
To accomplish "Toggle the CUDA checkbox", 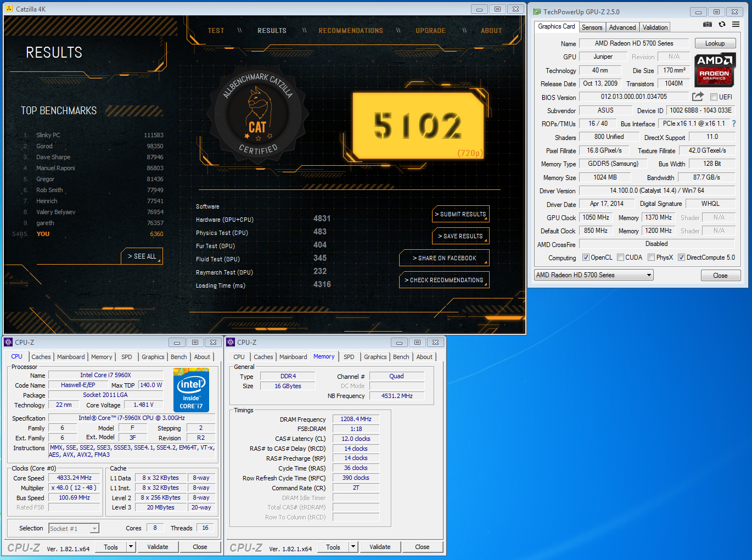I will click(x=620, y=257).
